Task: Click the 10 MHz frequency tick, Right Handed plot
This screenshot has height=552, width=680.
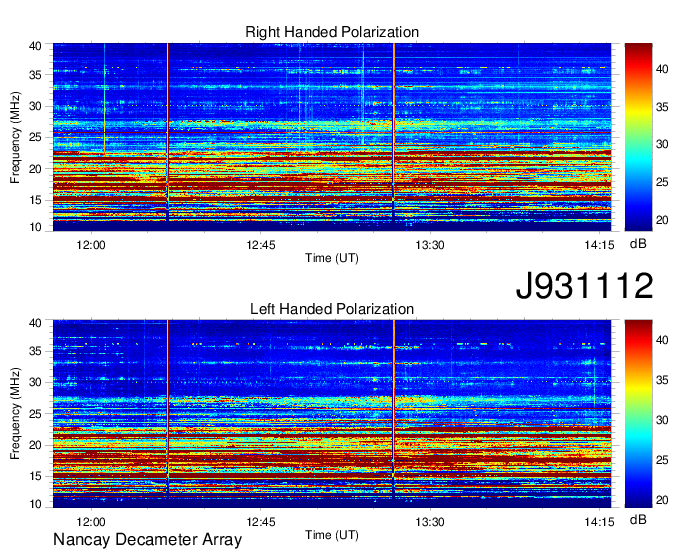Action: [x=35, y=227]
